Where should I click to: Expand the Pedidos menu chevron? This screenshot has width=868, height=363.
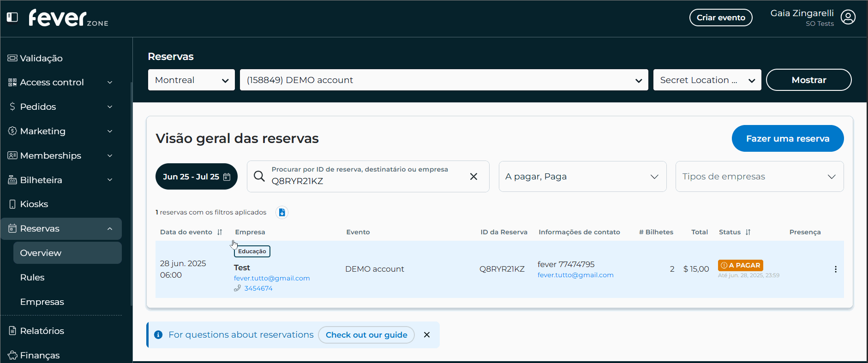[110, 107]
